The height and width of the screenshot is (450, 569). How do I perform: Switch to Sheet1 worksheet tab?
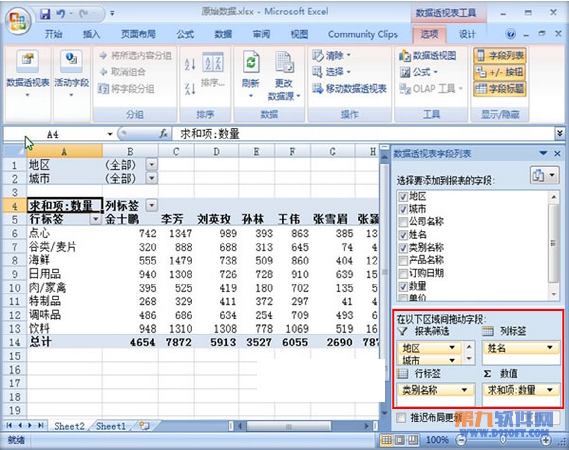click(x=111, y=426)
